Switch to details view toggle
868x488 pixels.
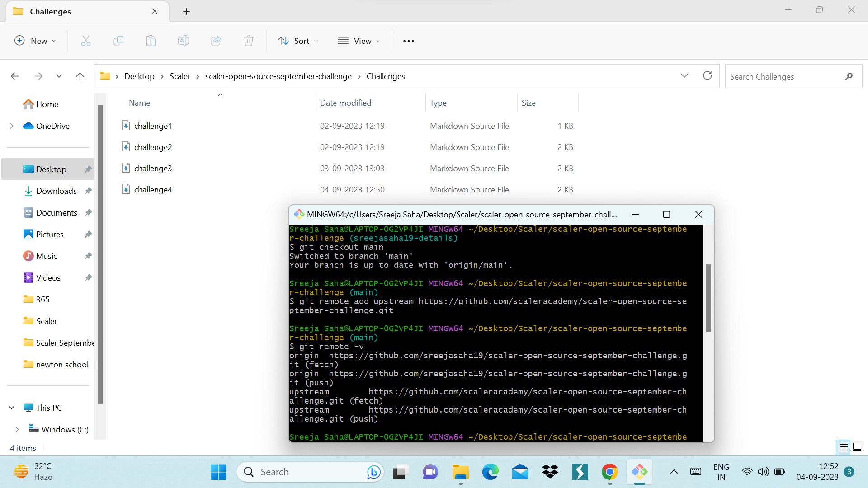click(x=843, y=447)
